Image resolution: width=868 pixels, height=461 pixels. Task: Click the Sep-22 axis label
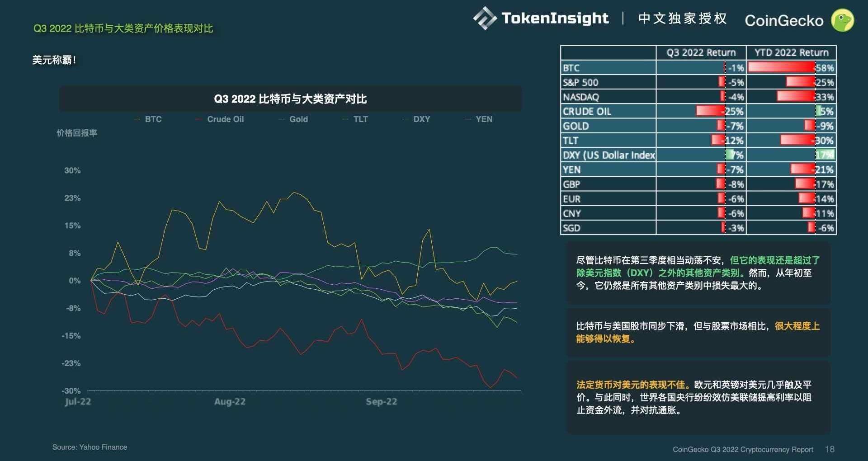tap(381, 401)
